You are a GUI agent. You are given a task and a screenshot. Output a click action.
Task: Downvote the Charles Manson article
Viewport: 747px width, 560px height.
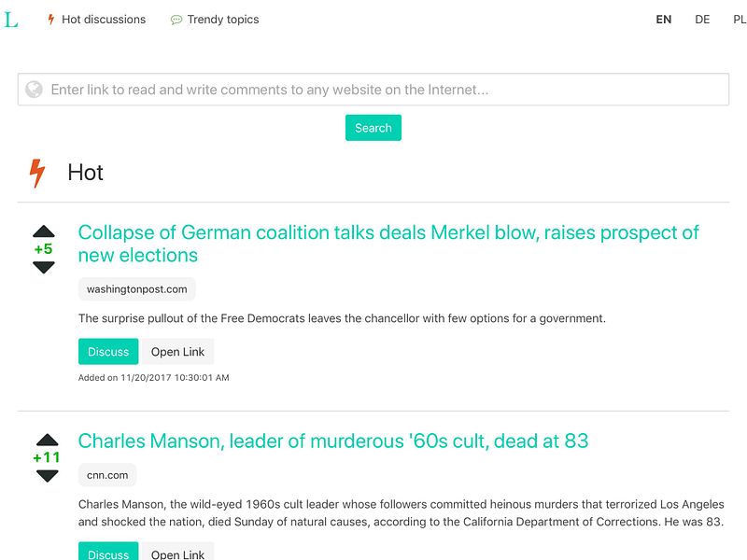click(x=48, y=476)
